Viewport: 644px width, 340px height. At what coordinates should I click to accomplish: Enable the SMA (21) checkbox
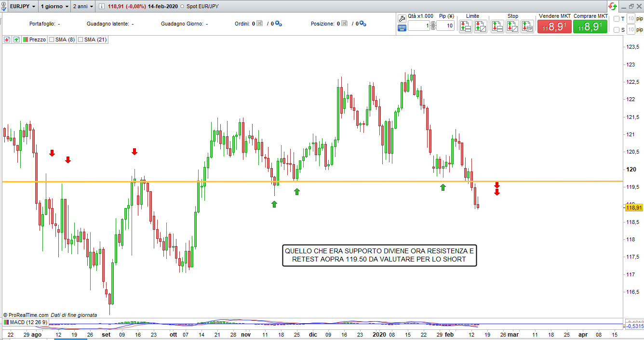tap(80, 39)
